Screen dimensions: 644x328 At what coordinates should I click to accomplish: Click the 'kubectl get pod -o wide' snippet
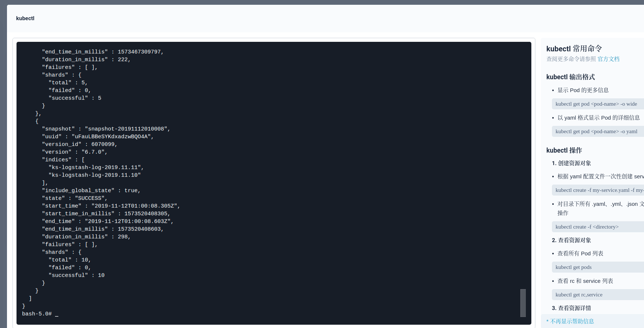point(596,104)
